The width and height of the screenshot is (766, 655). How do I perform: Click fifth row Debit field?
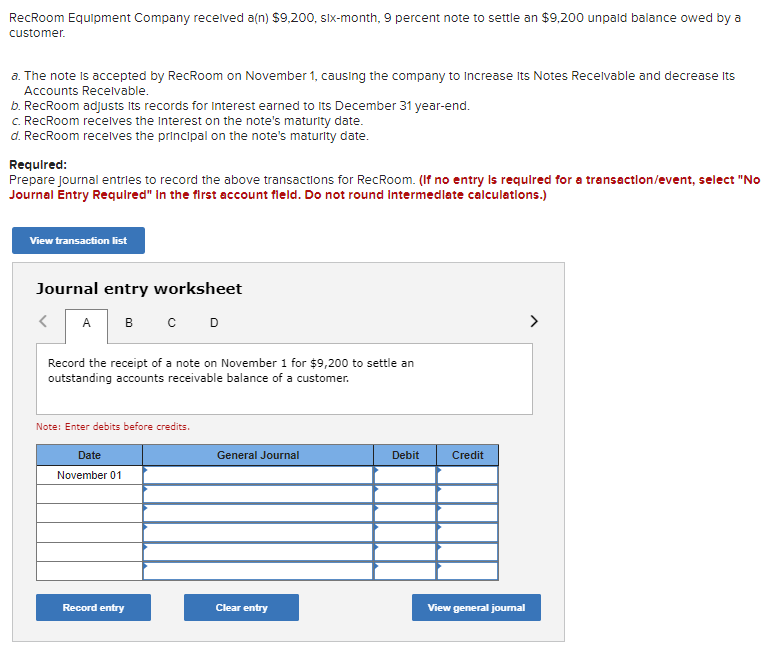[405, 552]
